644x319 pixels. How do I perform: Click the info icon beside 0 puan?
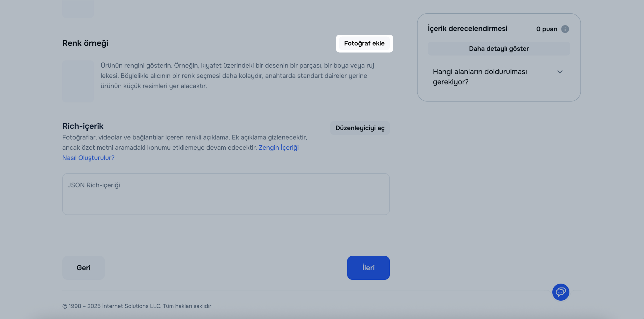tap(565, 29)
